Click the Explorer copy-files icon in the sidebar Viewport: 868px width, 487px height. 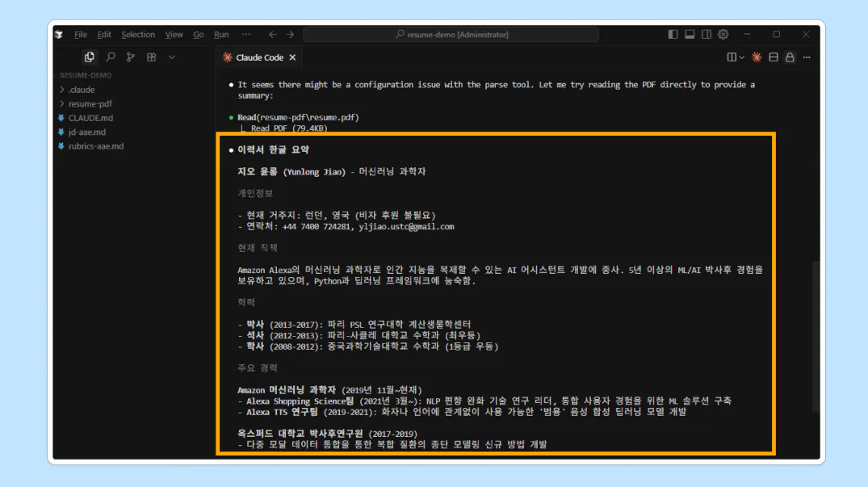[x=89, y=57]
